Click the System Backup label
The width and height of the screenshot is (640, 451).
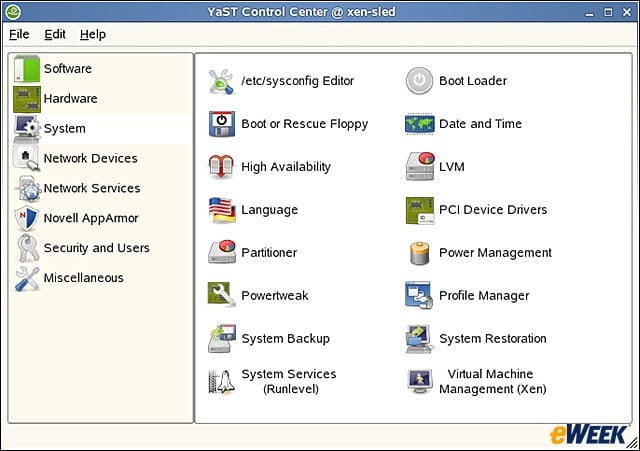click(286, 338)
